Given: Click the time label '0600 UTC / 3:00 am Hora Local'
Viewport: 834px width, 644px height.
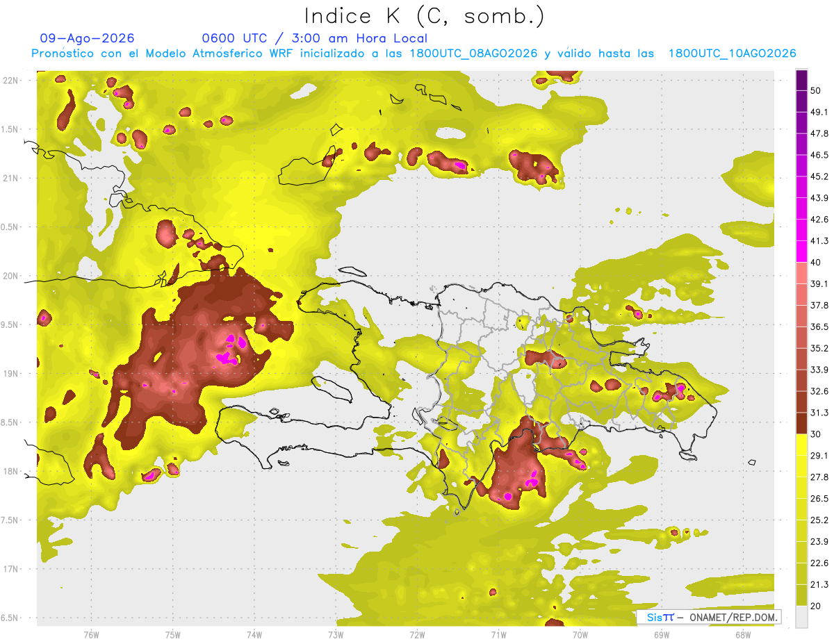Looking at the screenshot, I should [x=314, y=38].
